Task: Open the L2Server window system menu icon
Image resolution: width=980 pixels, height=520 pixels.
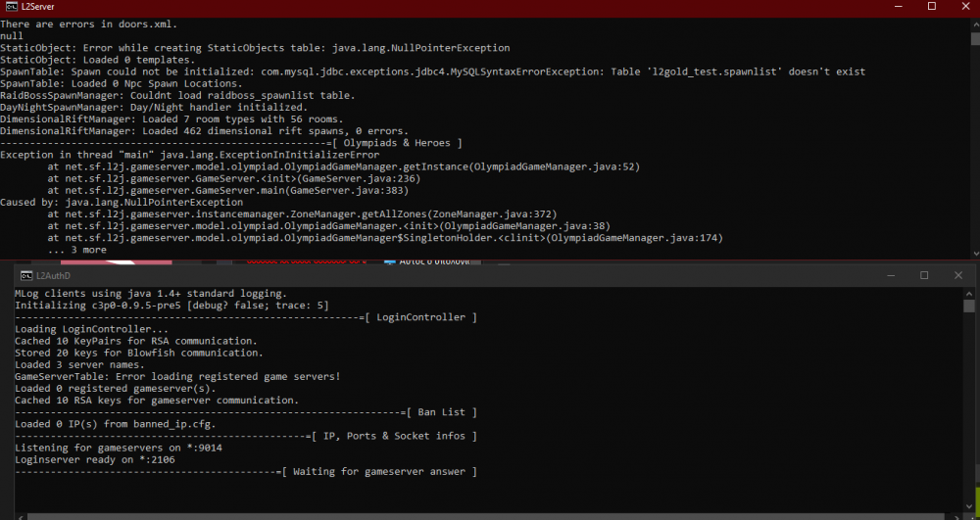Action: [10, 7]
